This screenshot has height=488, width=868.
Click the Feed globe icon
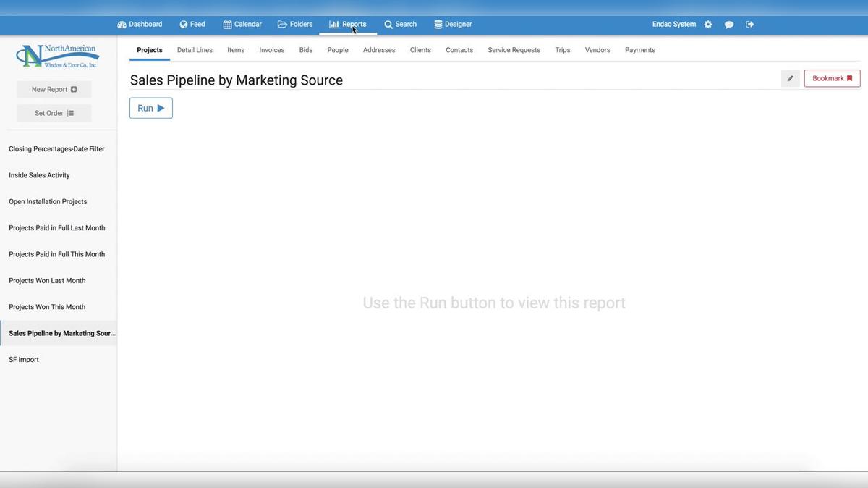click(x=184, y=24)
